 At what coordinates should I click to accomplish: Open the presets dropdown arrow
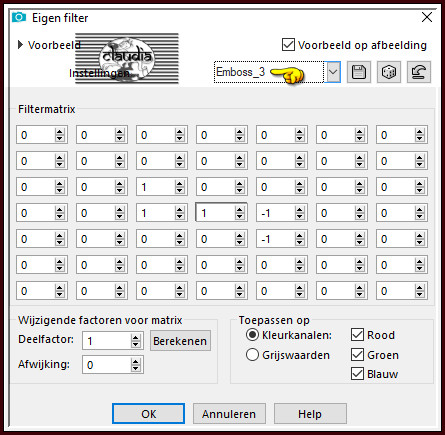(x=333, y=72)
